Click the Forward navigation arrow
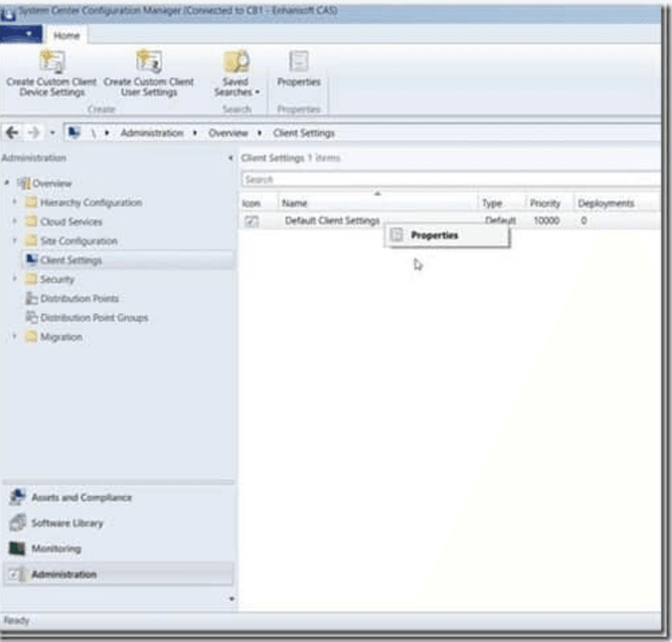 click(x=33, y=133)
